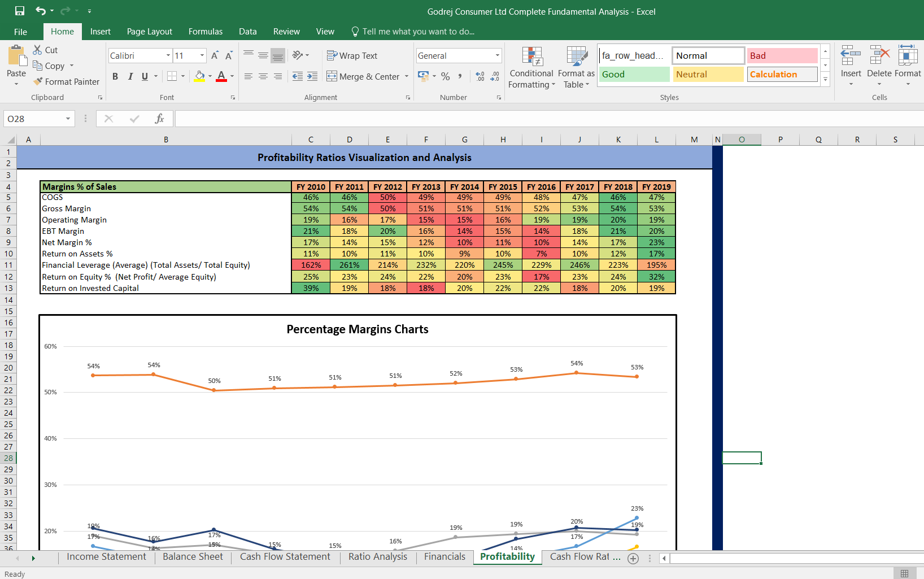Open the accounting number format dropdown
The height and width of the screenshot is (579, 924).
tap(434, 76)
